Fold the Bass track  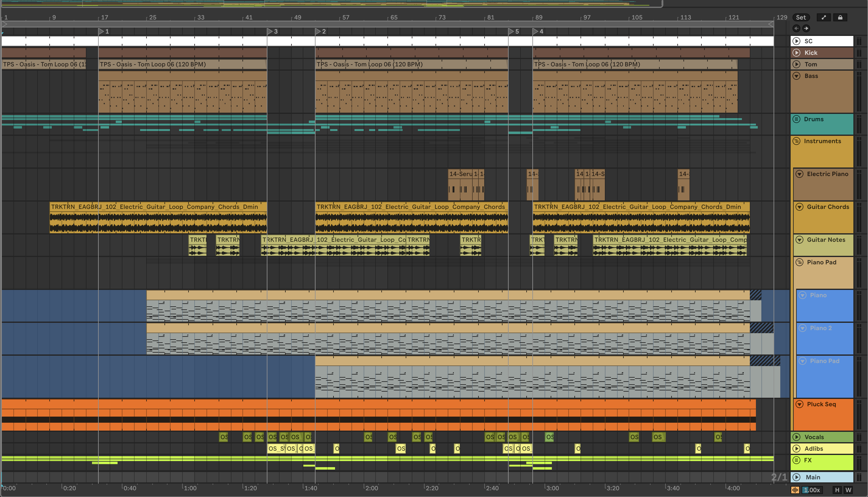click(796, 76)
